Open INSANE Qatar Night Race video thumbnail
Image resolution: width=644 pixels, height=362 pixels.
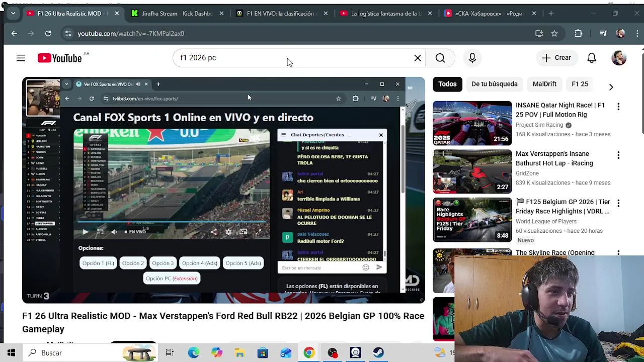tap(472, 123)
